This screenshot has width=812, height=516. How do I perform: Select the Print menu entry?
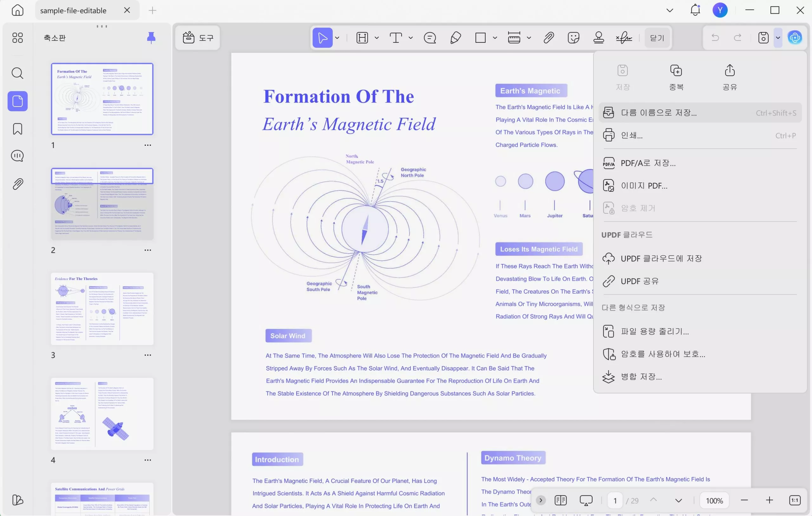coord(700,135)
